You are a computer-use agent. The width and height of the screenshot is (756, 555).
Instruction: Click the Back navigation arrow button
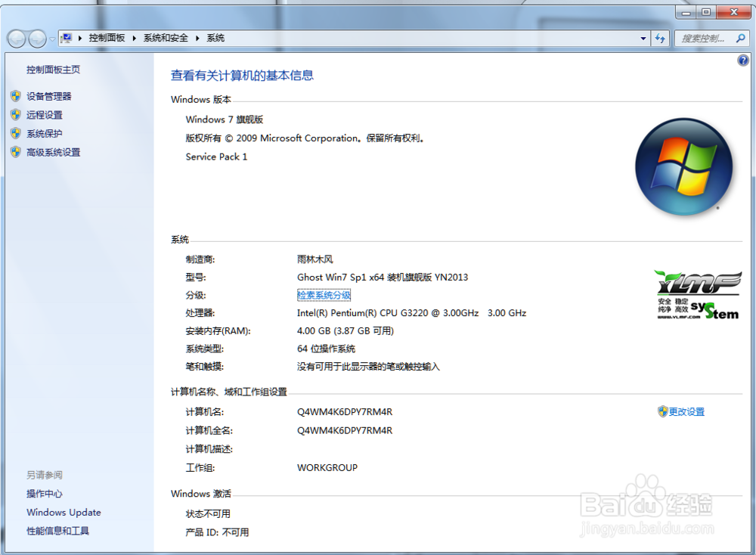17,39
